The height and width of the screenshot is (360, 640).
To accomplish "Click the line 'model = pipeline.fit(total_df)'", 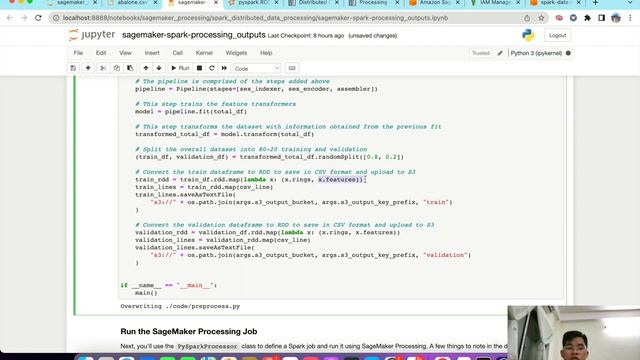I will click(191, 111).
